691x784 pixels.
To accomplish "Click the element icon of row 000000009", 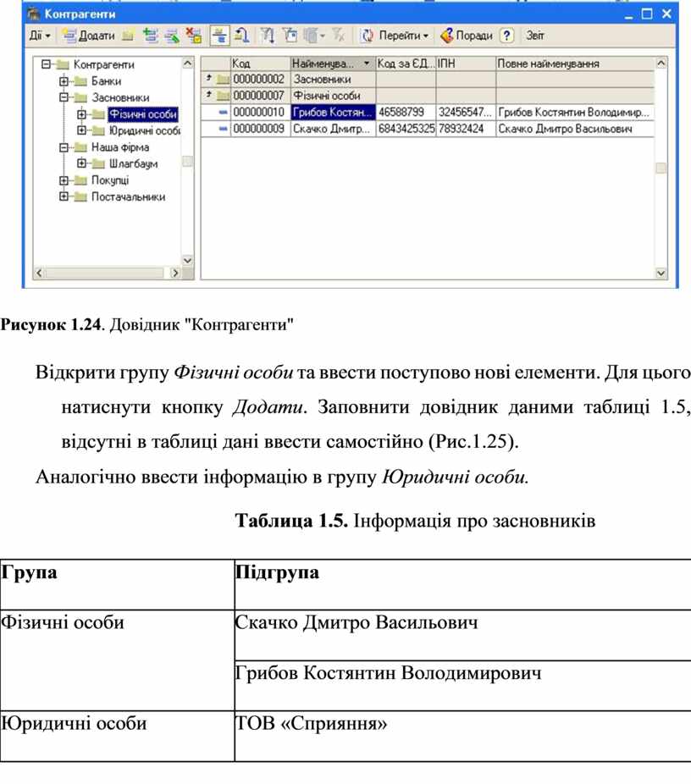I will click(223, 129).
